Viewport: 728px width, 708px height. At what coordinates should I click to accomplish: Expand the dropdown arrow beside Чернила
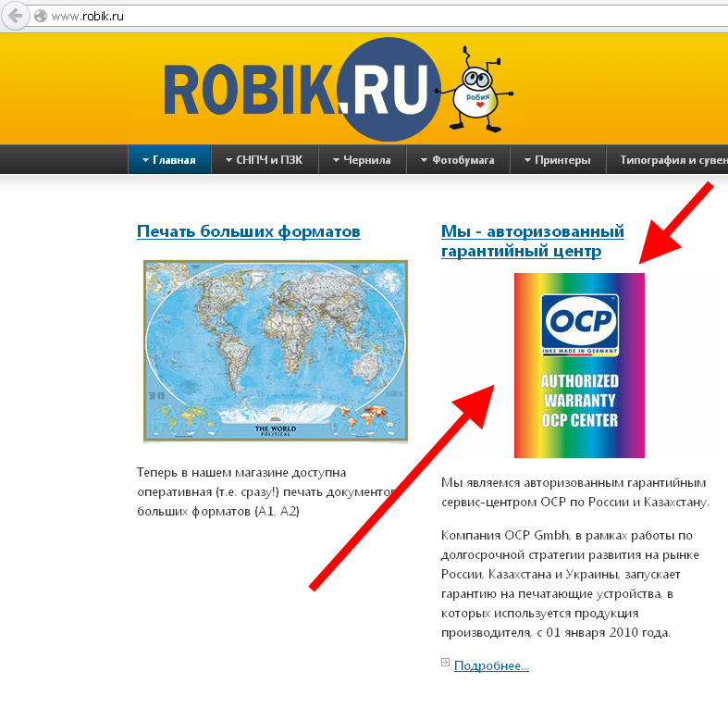point(336,160)
